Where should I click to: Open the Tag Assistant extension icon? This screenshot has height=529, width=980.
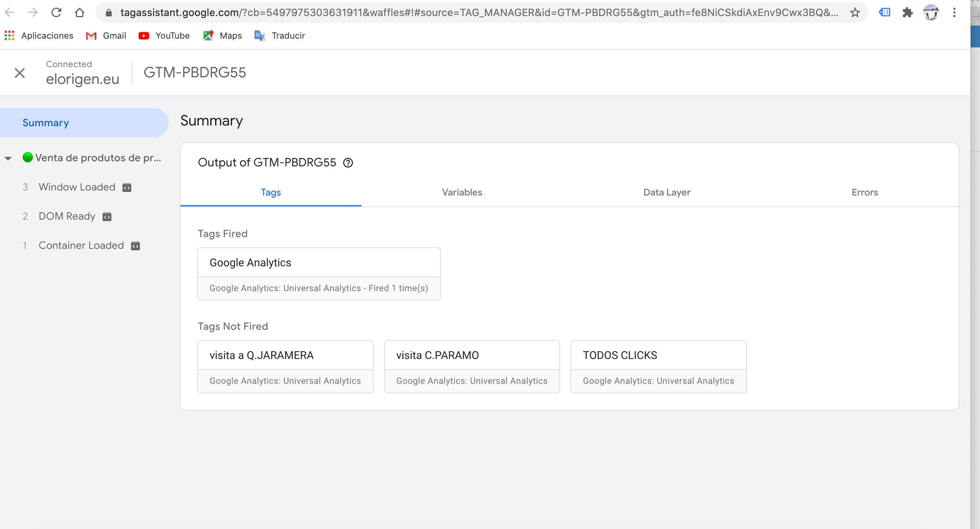click(884, 12)
